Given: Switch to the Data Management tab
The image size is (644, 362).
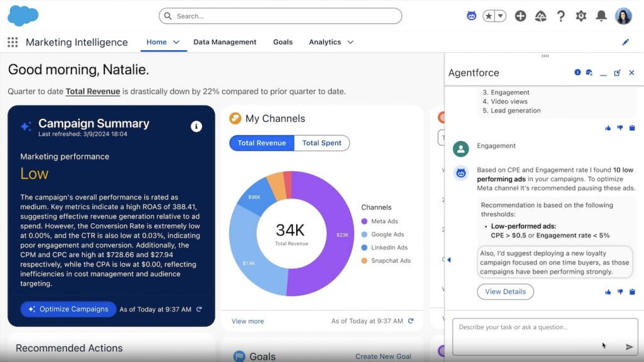Looking at the screenshot, I should 225,42.
